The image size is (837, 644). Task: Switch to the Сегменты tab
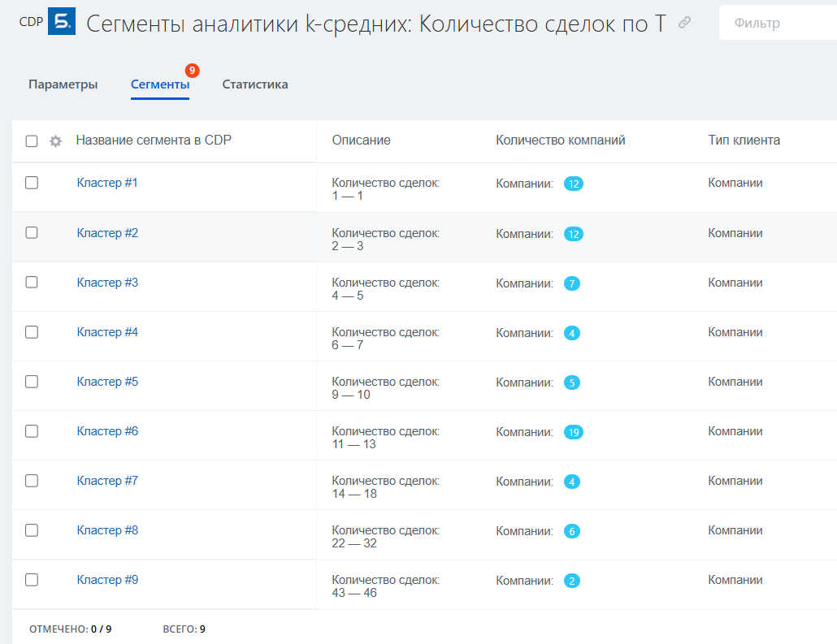pyautogui.click(x=160, y=84)
